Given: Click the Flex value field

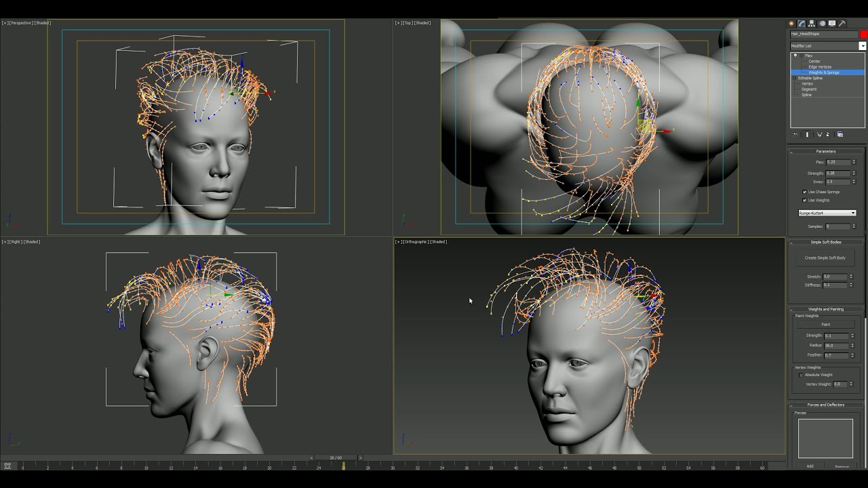Looking at the screenshot, I should click(x=838, y=162).
